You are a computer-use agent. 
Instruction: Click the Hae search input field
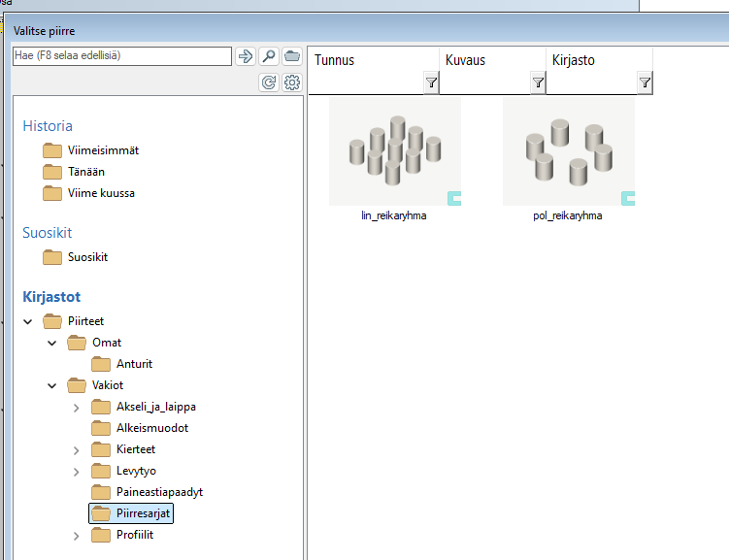[x=121, y=56]
